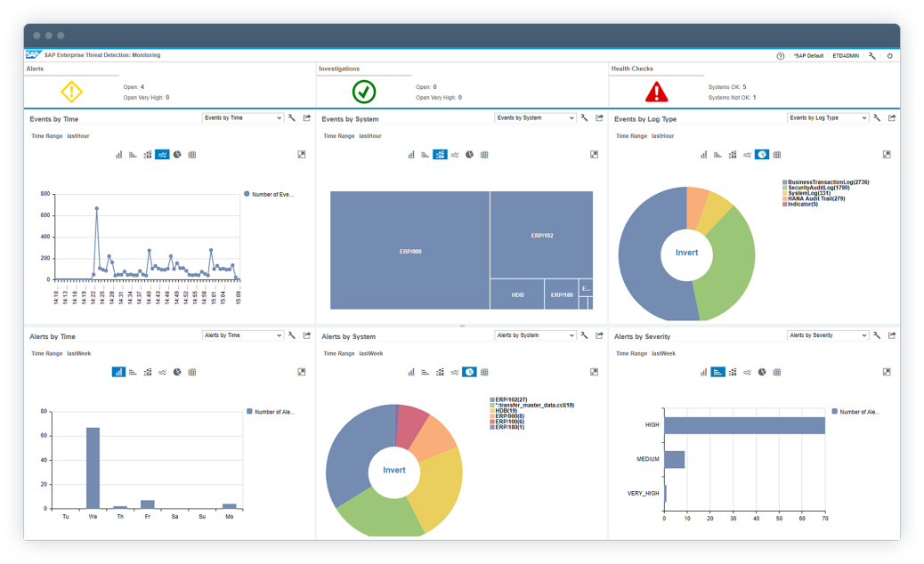
Task: Maximize the Events by Log Type chart
Action: [x=887, y=155]
